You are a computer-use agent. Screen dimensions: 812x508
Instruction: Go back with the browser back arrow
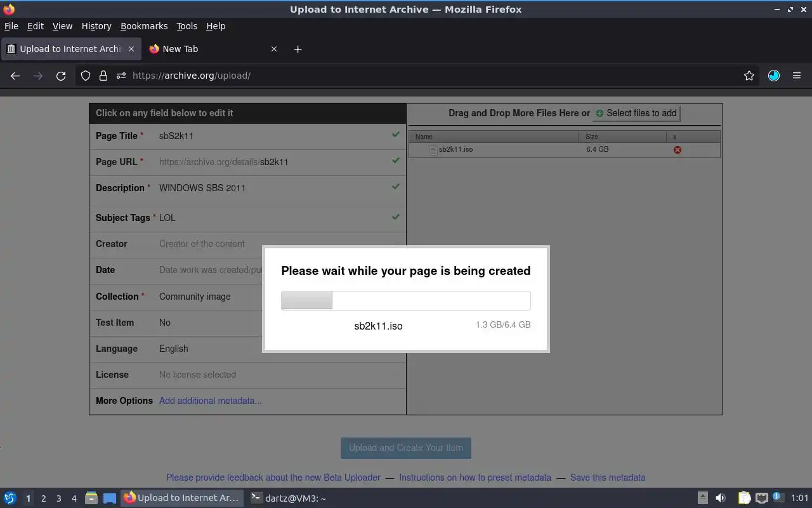15,76
